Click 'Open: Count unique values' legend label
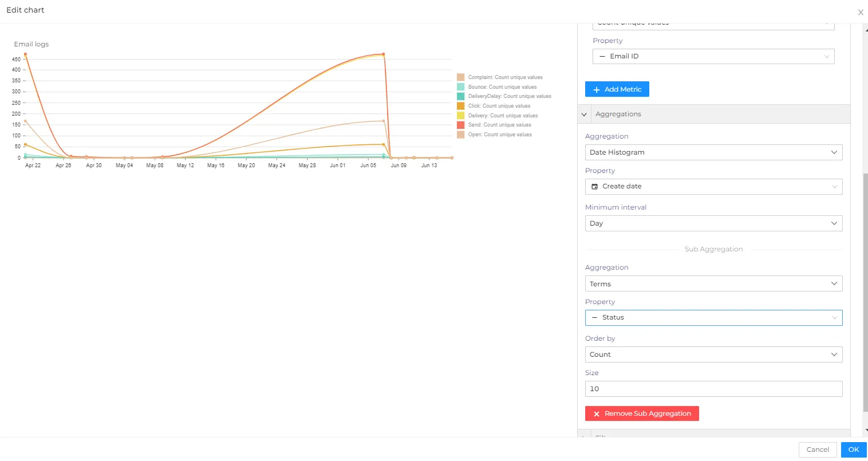Viewport: 868px width, 461px height. [x=500, y=135]
